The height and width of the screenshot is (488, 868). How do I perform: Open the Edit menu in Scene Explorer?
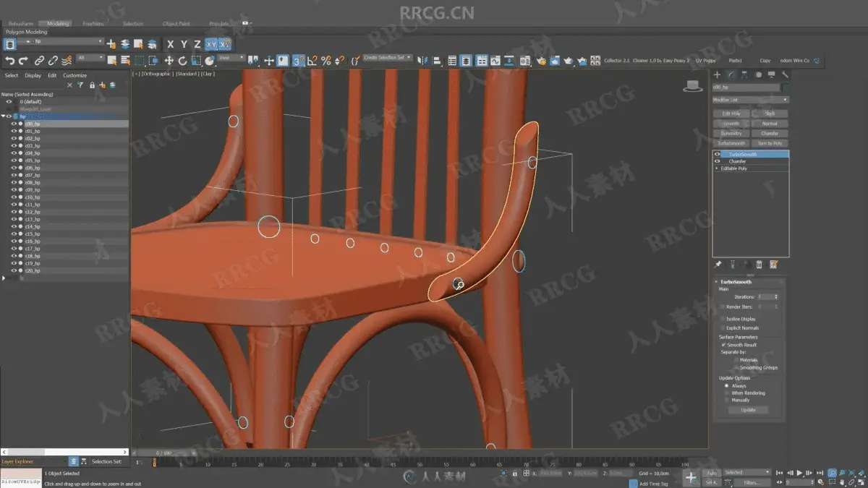(52, 75)
